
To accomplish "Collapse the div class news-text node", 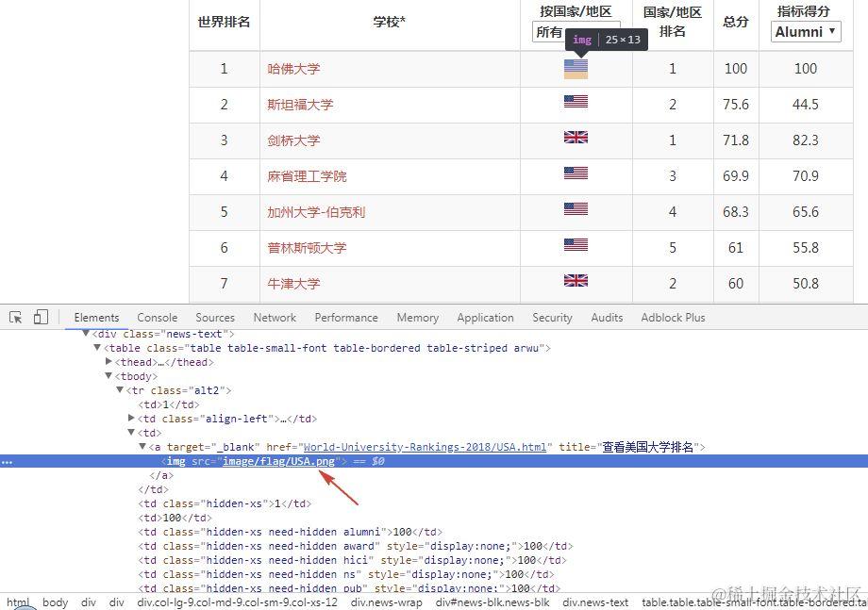I will pyautogui.click(x=86, y=334).
